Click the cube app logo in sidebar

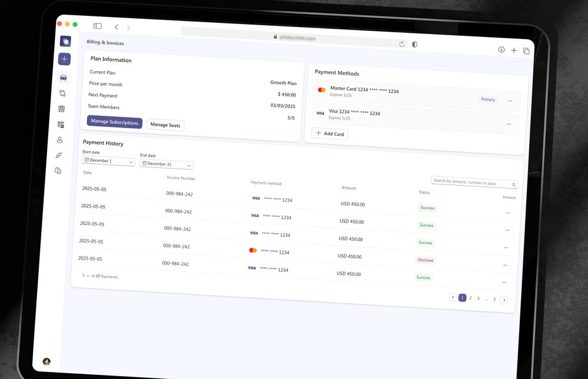click(x=65, y=41)
